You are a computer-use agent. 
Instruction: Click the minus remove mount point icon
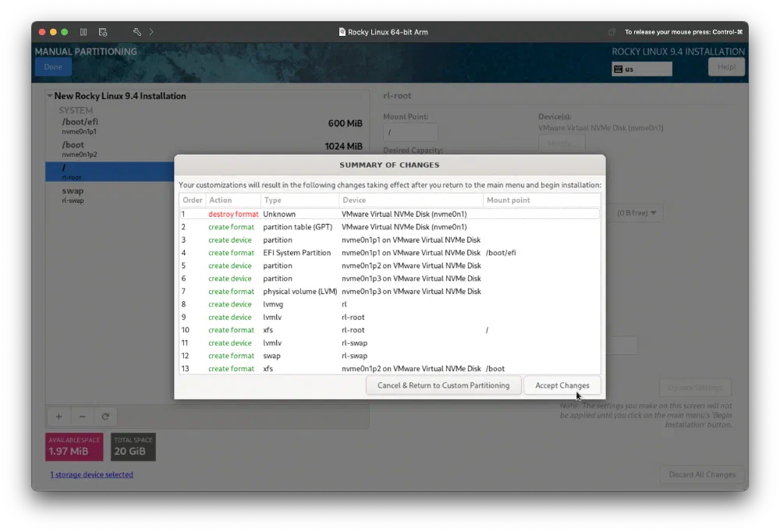82,417
